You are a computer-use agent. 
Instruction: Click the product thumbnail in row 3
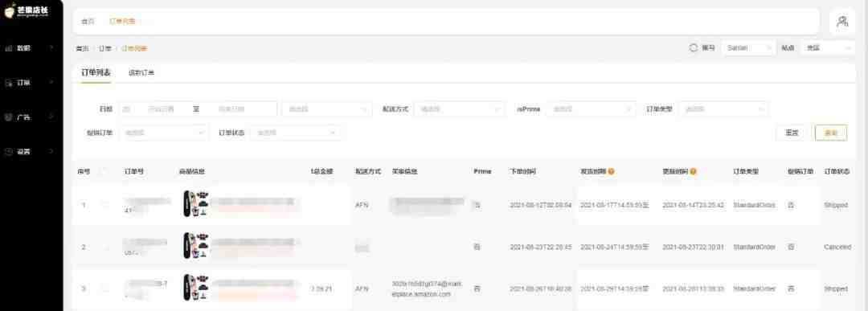click(195, 288)
